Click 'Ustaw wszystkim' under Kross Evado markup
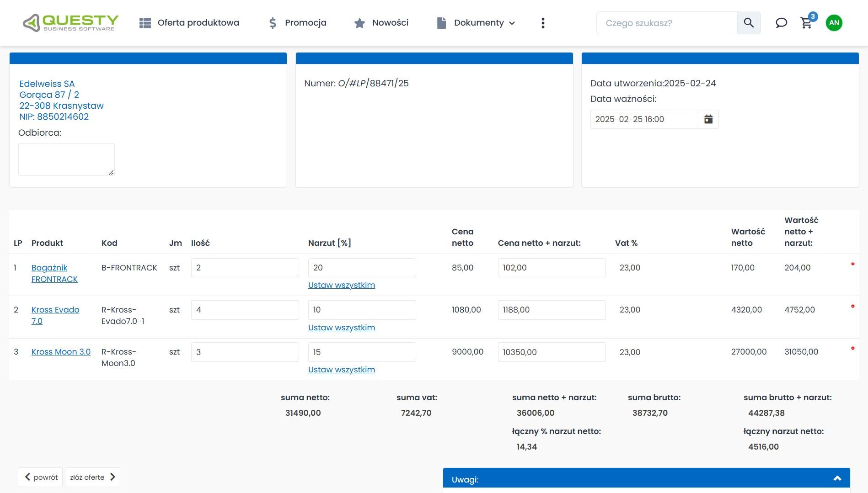Image resolution: width=868 pixels, height=493 pixels. click(342, 328)
